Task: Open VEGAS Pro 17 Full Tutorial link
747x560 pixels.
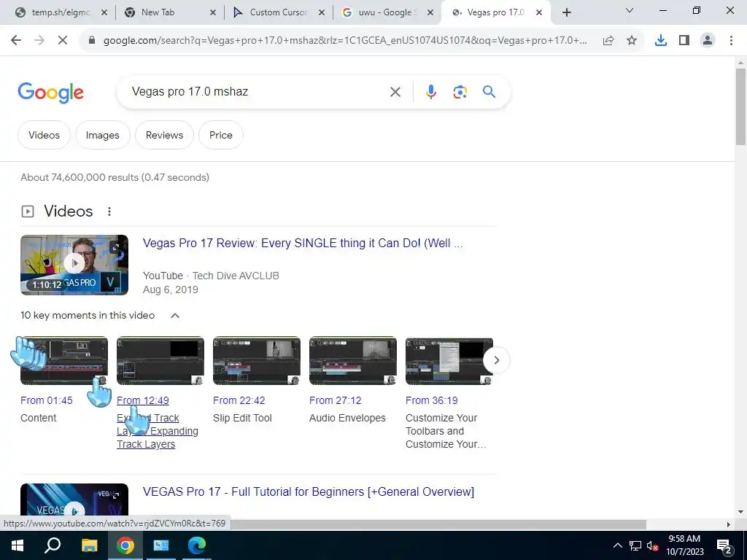Action: point(309,492)
